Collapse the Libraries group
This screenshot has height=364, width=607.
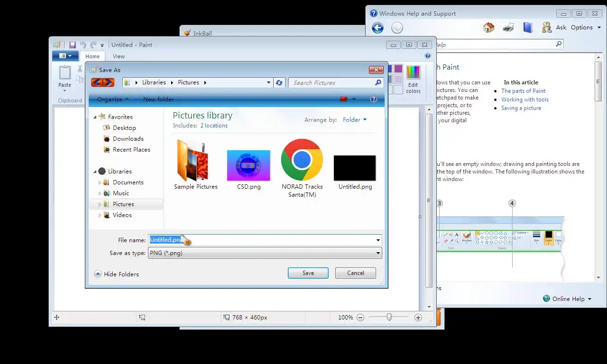coord(95,172)
